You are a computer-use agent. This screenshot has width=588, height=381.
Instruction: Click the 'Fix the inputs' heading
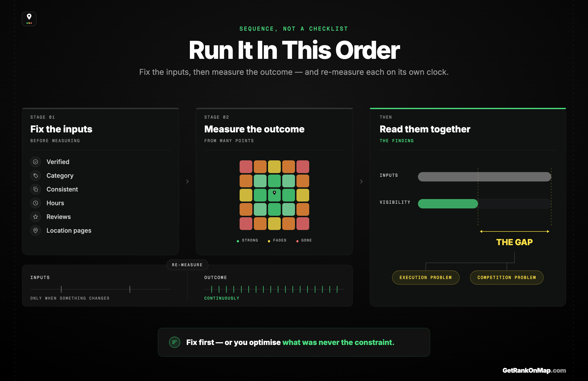click(61, 129)
